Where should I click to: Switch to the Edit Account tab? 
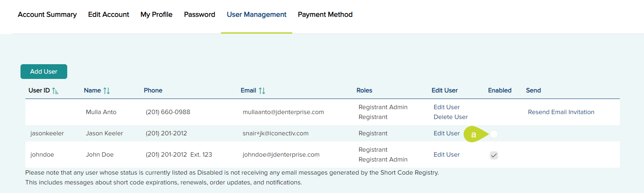tap(109, 15)
